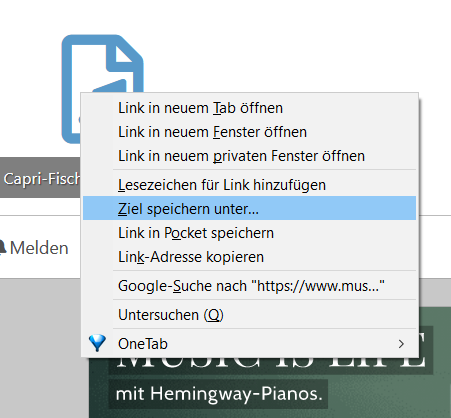Select Link in neuem Tab öffnen
Viewport: 451px width, 418px height.
pos(250,108)
